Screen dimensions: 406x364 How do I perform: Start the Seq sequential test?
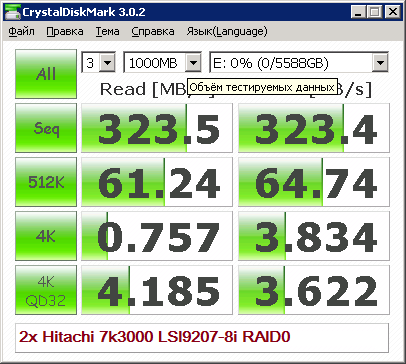[46, 128]
